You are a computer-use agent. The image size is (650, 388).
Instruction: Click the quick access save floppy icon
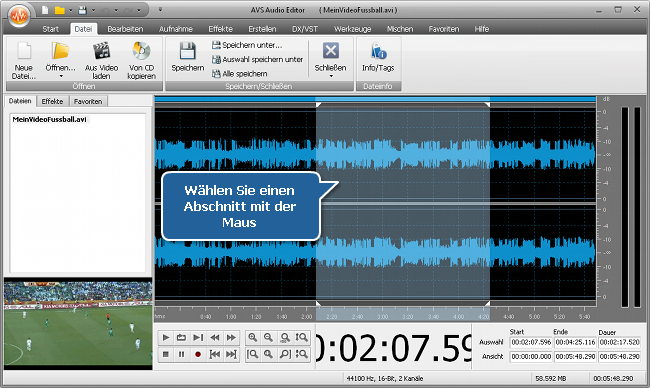(x=82, y=10)
